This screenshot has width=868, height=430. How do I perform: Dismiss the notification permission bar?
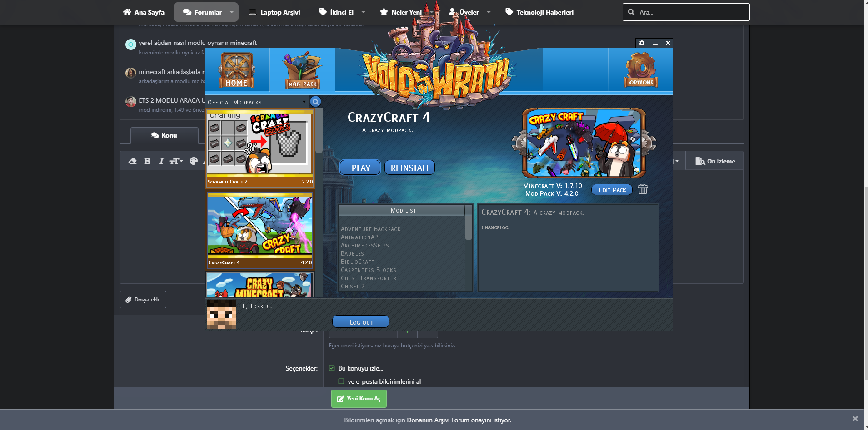pos(855,419)
